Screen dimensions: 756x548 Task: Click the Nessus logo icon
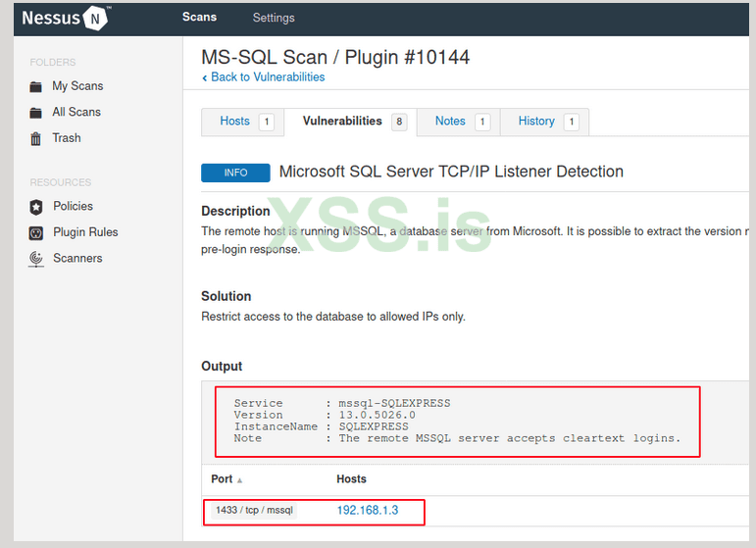tap(95, 19)
